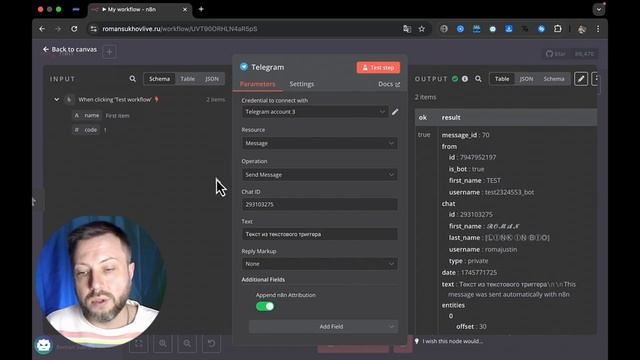Zoom in on the canvas

163,344
